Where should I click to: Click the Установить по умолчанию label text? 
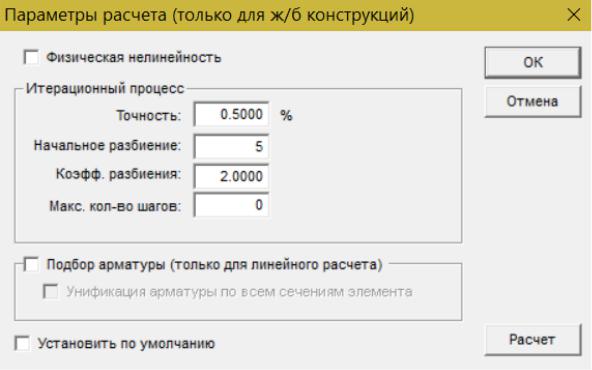coord(126,344)
